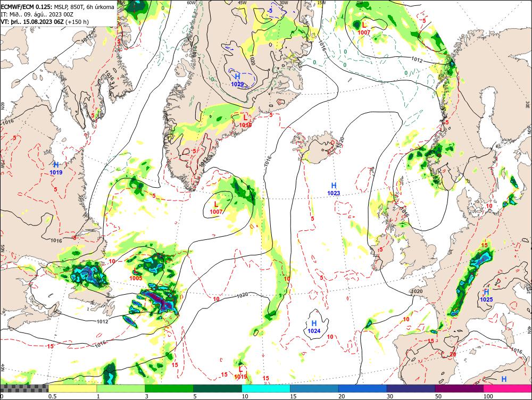Click the low pressure 'L 1010' marker
This screenshot has width=532, height=400.
click(245, 121)
